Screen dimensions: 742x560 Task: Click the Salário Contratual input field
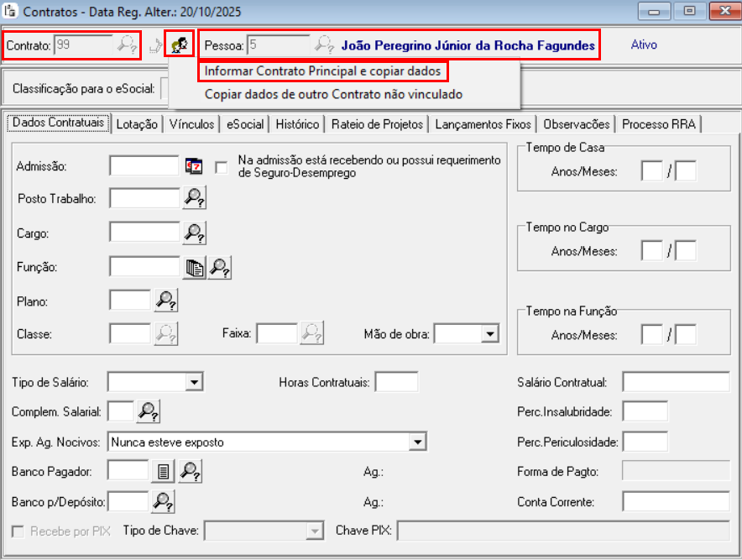click(676, 383)
